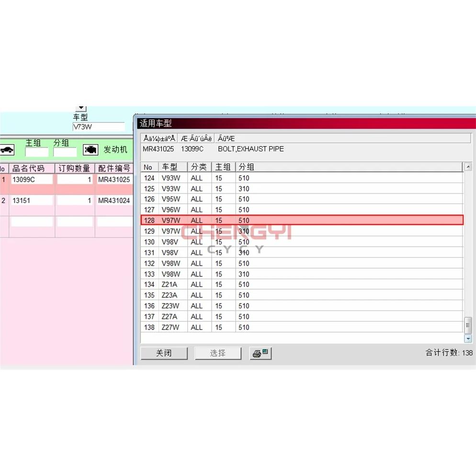The image size is (476, 476).
Task: Click the 13151 cell in the order table
Action: (32, 200)
